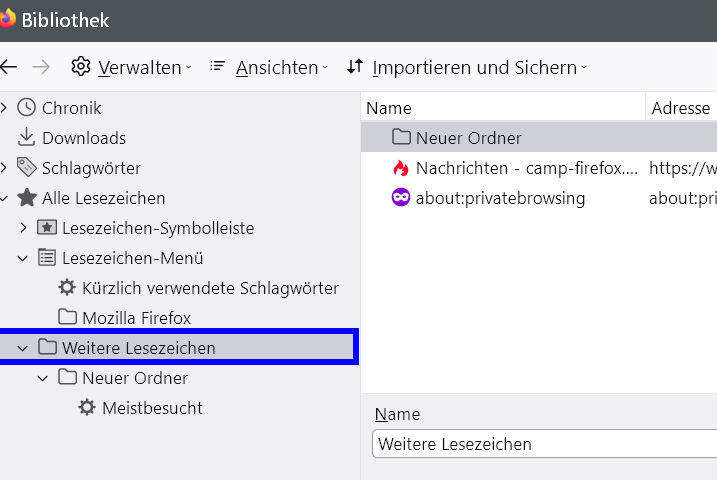Go back with the left arrow button
Viewport: 717px width, 480px height.
(x=9, y=67)
